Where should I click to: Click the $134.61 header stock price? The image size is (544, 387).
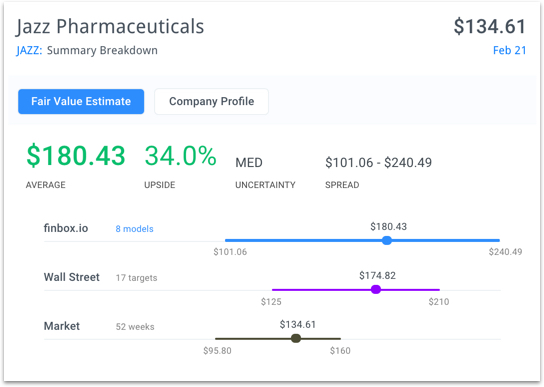pos(490,26)
